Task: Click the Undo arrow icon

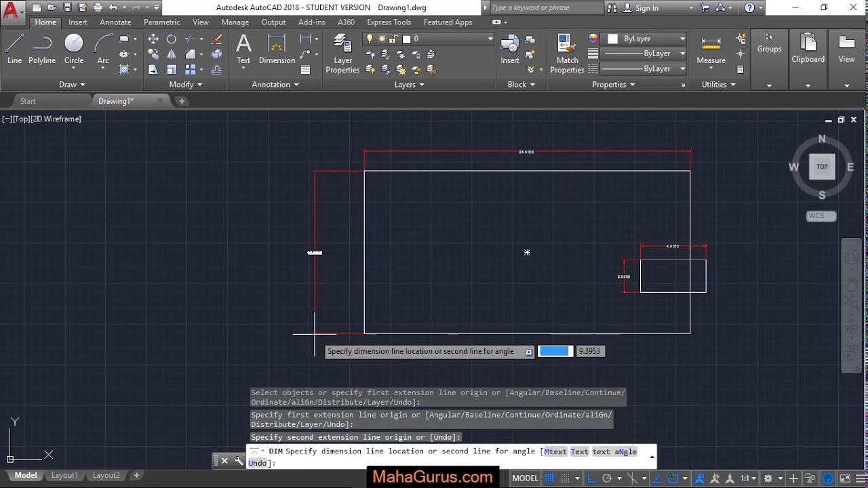Action: (113, 7)
